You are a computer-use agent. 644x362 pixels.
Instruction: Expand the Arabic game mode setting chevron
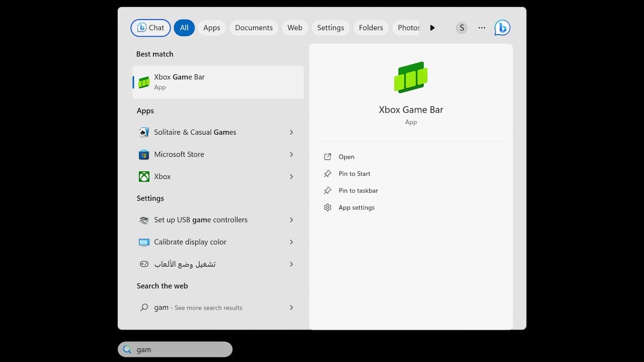291,264
